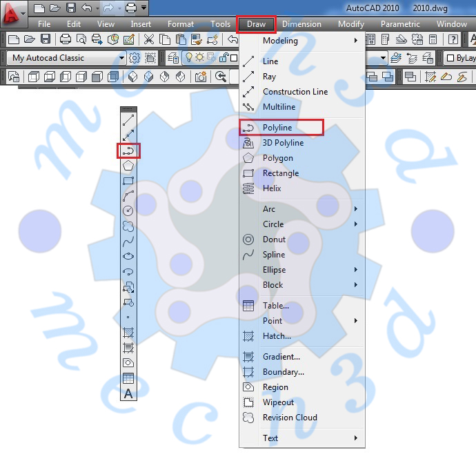This screenshot has width=476, height=459.
Task: Click the Multiline Text 'A' tool icon
Action: tap(128, 393)
